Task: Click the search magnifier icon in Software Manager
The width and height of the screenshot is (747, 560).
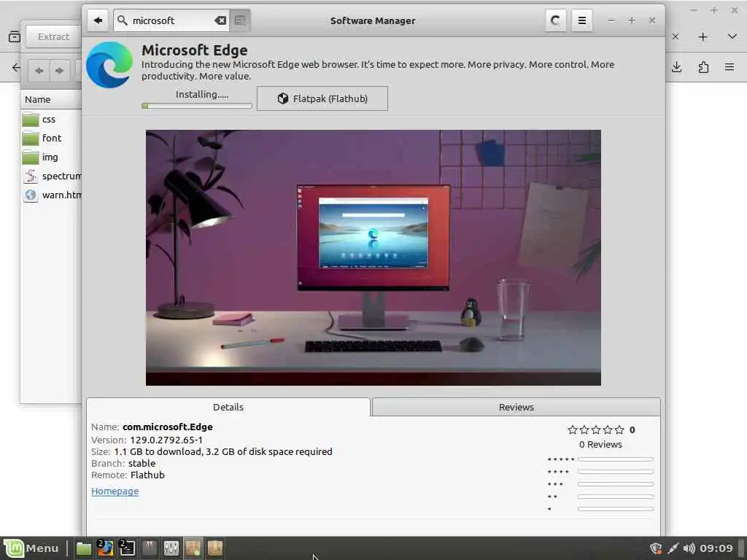Action: click(123, 20)
